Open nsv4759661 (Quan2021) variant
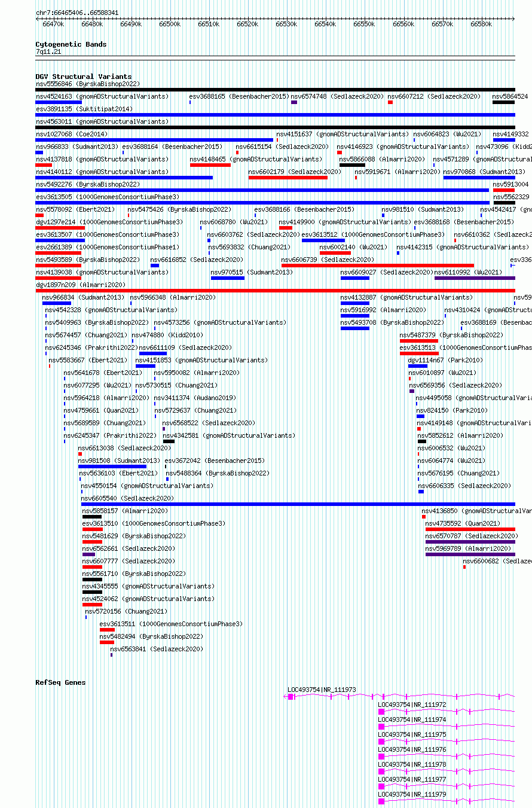Viewport: 532px width, 808px height. click(101, 410)
